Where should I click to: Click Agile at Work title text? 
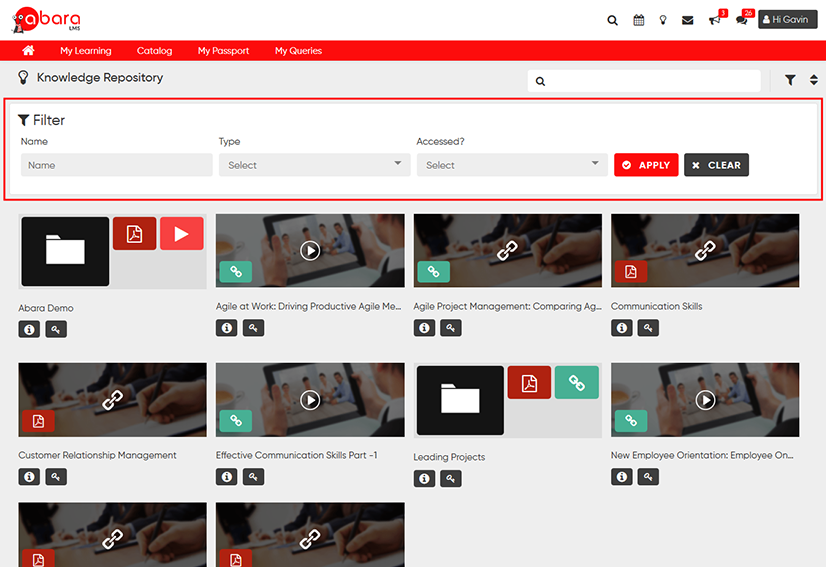(309, 306)
